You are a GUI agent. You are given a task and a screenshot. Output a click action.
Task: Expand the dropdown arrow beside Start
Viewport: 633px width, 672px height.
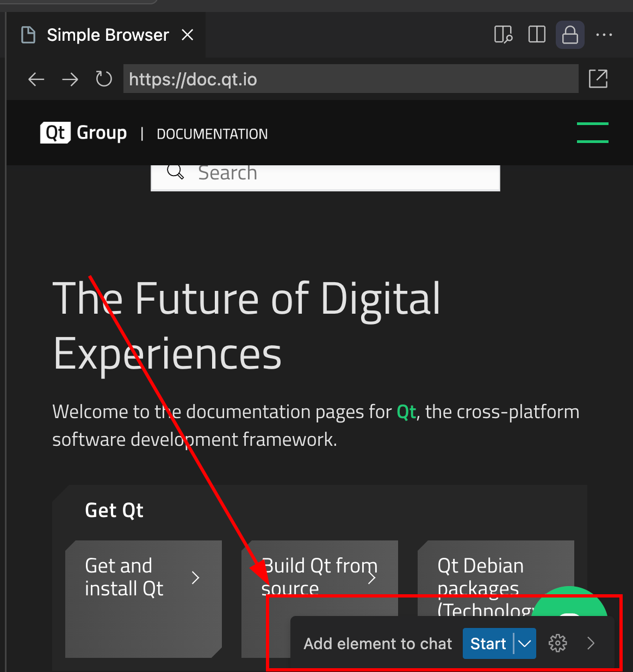(525, 644)
